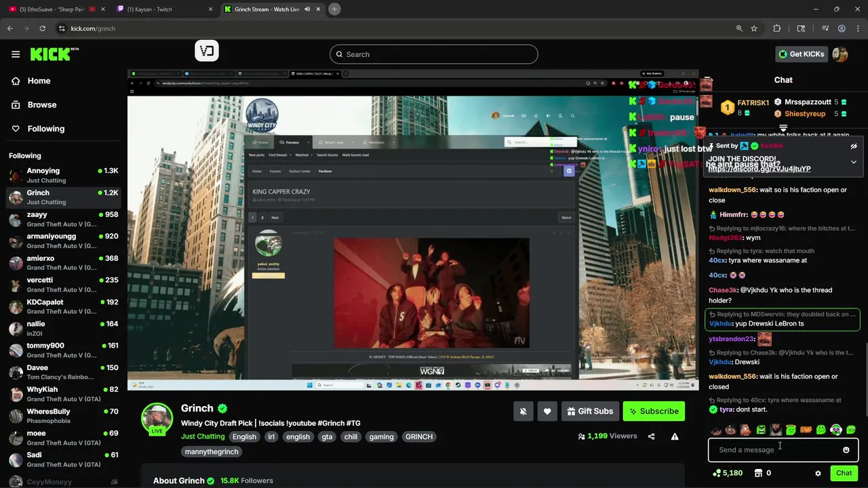This screenshot has height=488, width=868.
Task: Open Chrome three-dot menu
Action: [858, 28]
